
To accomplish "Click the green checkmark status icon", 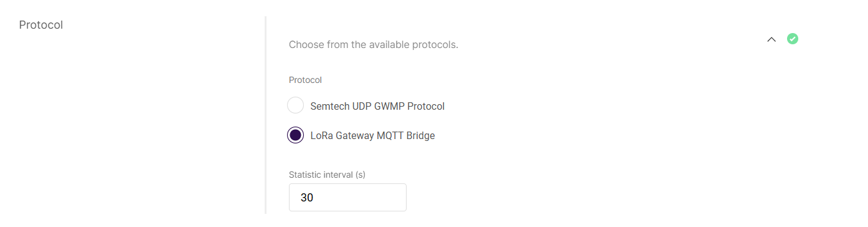I will pos(793,39).
